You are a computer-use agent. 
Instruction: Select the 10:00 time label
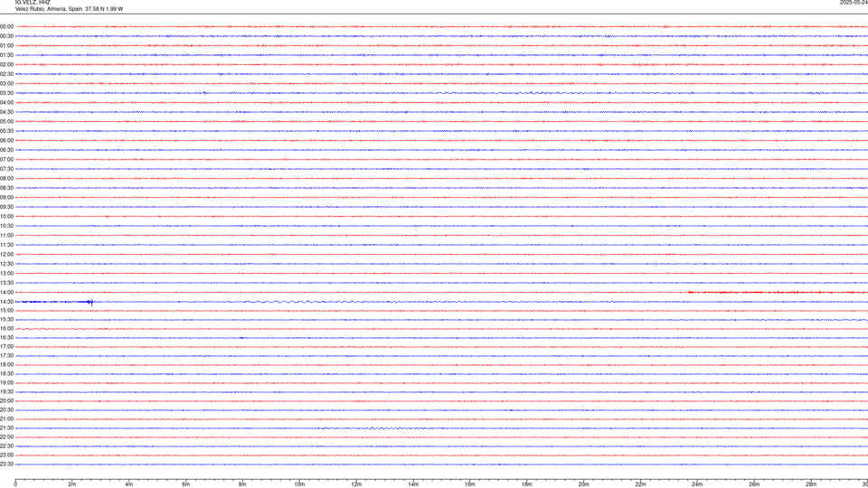[6, 216]
